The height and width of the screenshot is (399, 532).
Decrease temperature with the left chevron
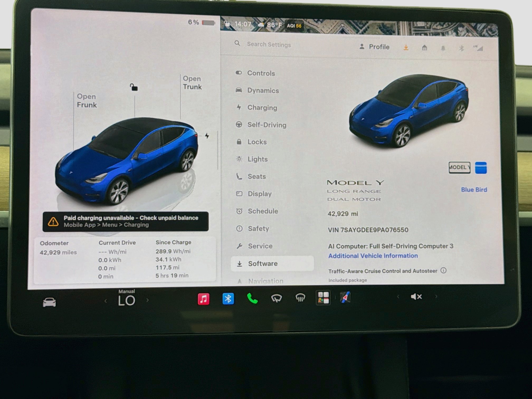tap(106, 301)
